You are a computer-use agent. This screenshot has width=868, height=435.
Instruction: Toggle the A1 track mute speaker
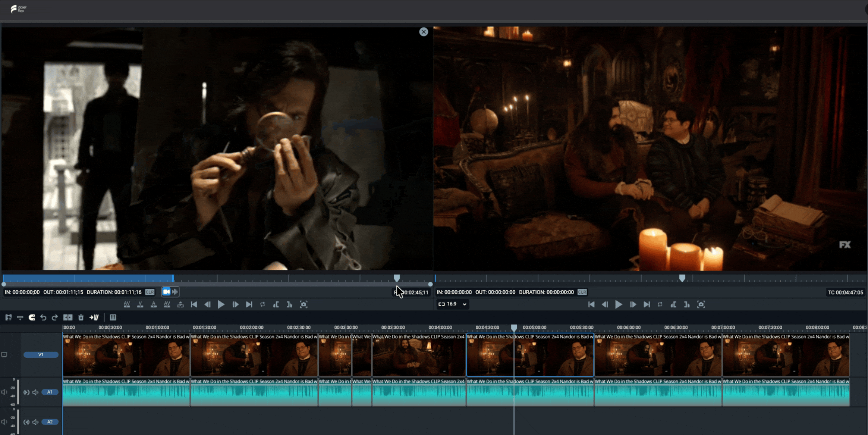(x=35, y=392)
